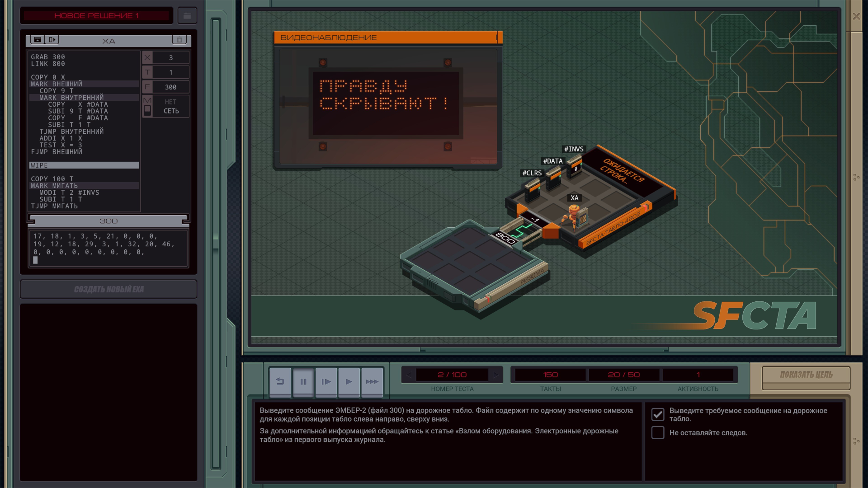Screen dimensions: 868x488
Task: Collapse the XA EXA window
Action: (x=38, y=40)
